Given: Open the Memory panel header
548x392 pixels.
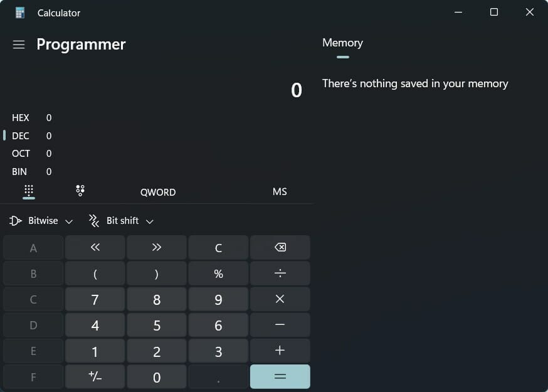Looking at the screenshot, I should pyautogui.click(x=342, y=43).
